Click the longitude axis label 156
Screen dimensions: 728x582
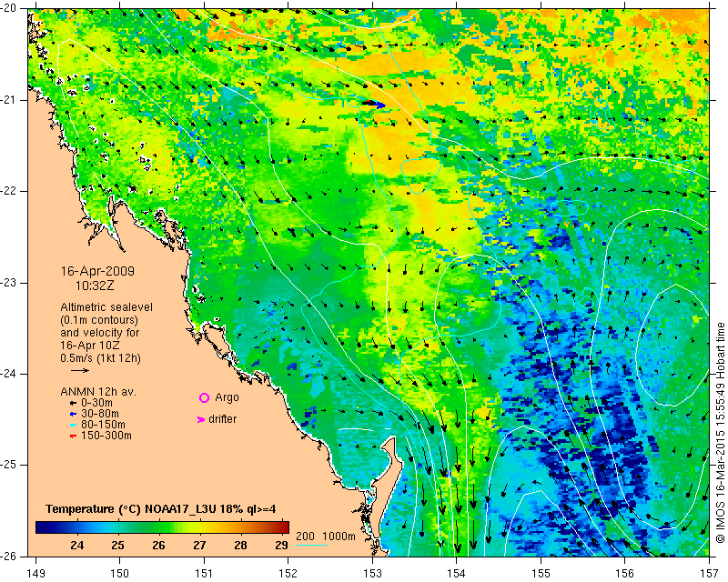pyautogui.click(x=625, y=573)
